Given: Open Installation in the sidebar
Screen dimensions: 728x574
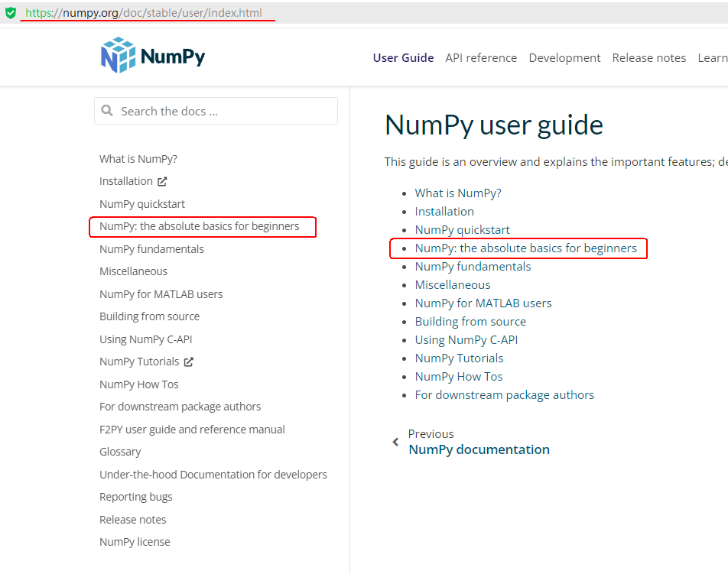Looking at the screenshot, I should coord(126,181).
